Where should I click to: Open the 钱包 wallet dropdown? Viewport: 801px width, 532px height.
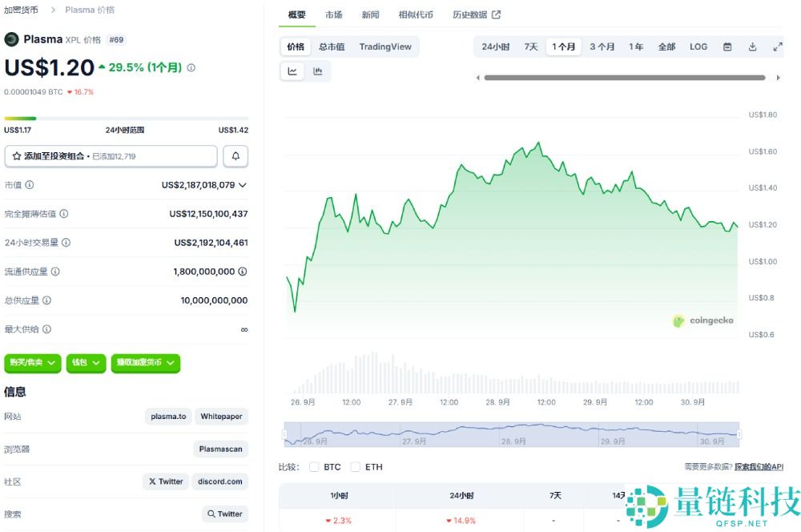pos(86,363)
